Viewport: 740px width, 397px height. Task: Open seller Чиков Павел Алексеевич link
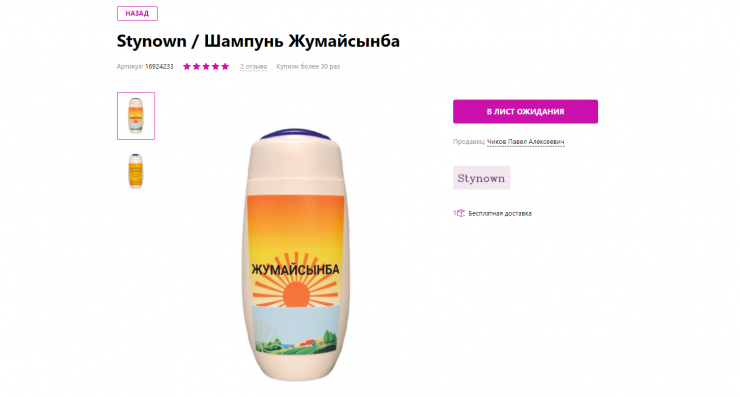[x=525, y=142]
